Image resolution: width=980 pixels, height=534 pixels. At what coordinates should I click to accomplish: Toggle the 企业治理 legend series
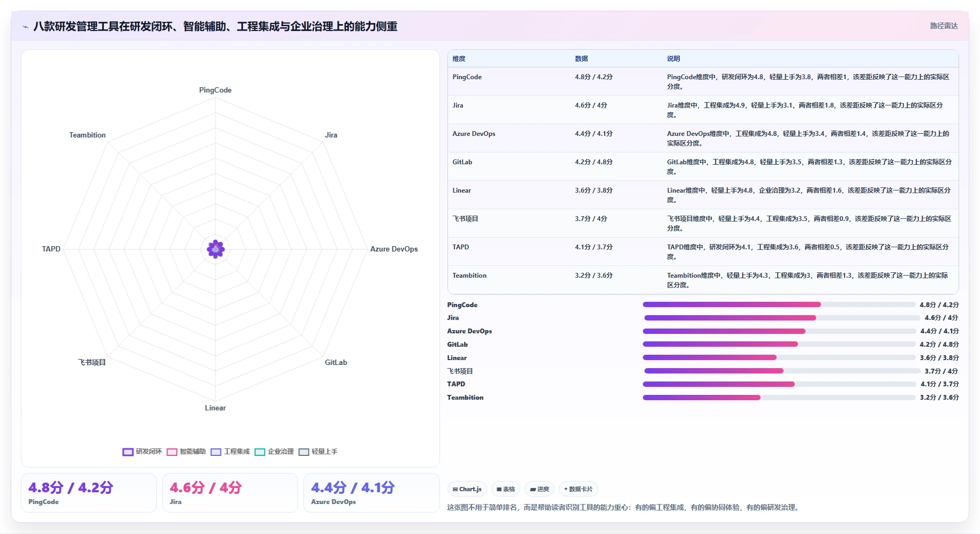pyautogui.click(x=274, y=452)
